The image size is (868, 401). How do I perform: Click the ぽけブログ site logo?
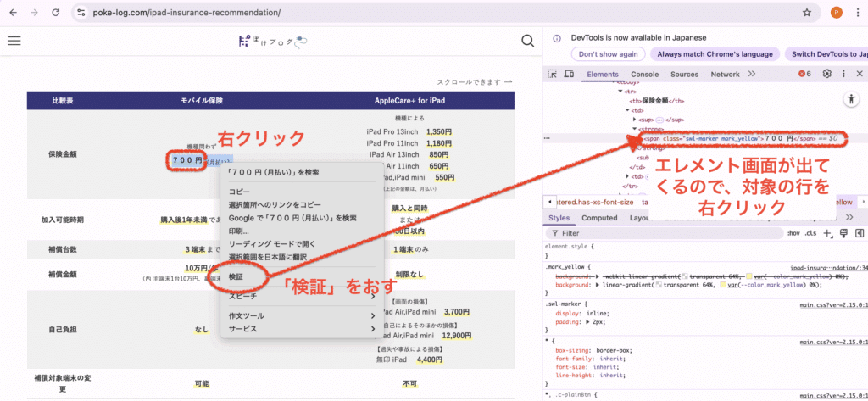(x=272, y=41)
